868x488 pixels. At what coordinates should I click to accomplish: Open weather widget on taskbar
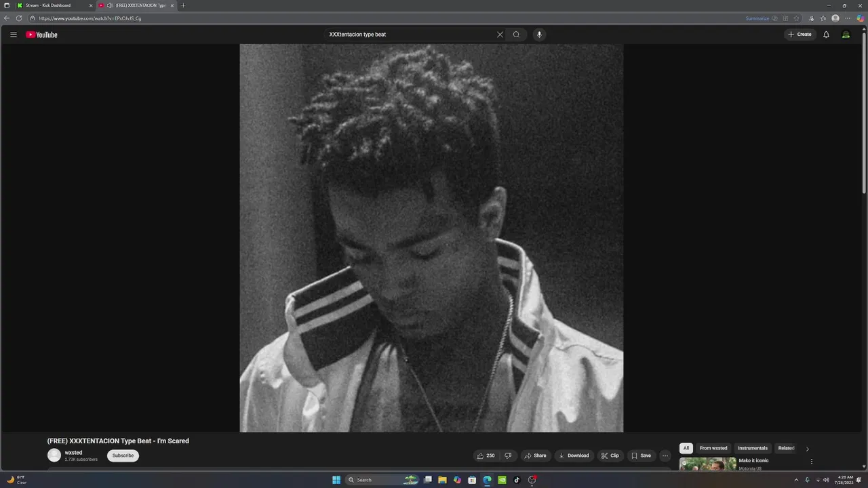click(x=16, y=480)
